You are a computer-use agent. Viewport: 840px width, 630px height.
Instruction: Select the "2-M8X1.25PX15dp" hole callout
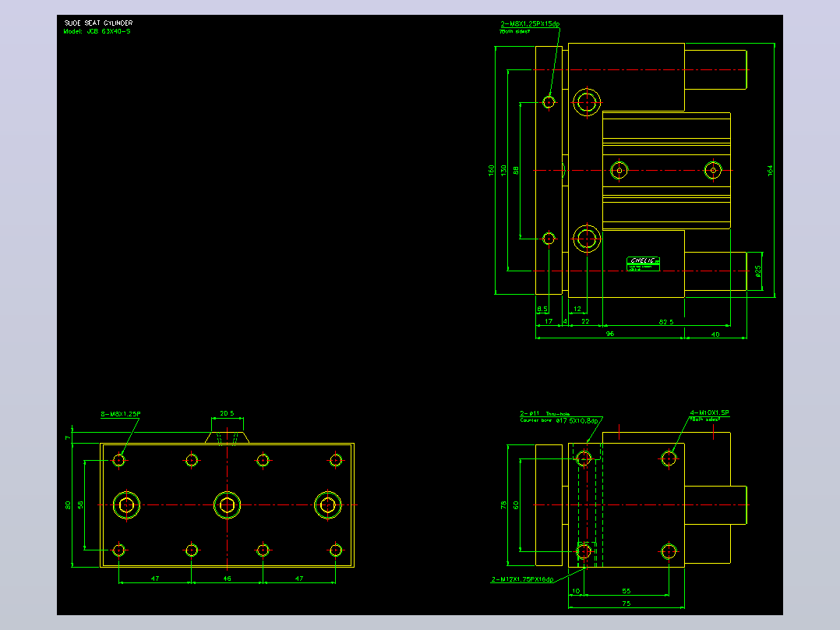pyautogui.click(x=531, y=24)
